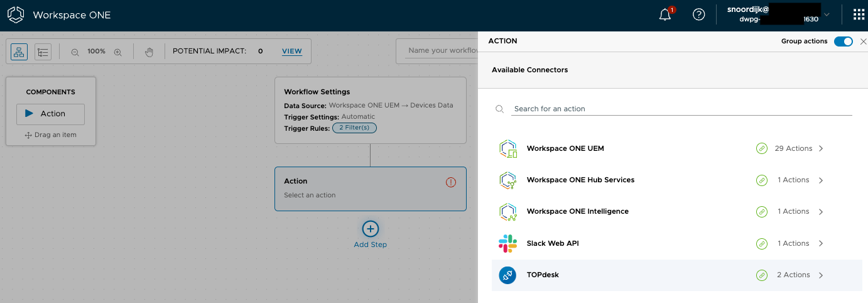The width and height of the screenshot is (868, 303).
Task: Click the Search for an action field
Action: click(x=681, y=109)
